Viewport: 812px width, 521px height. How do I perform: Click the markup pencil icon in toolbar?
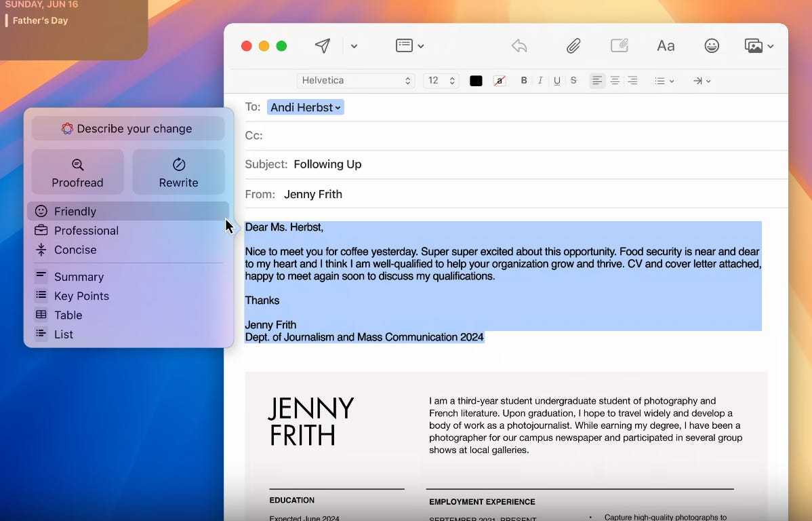coord(620,45)
